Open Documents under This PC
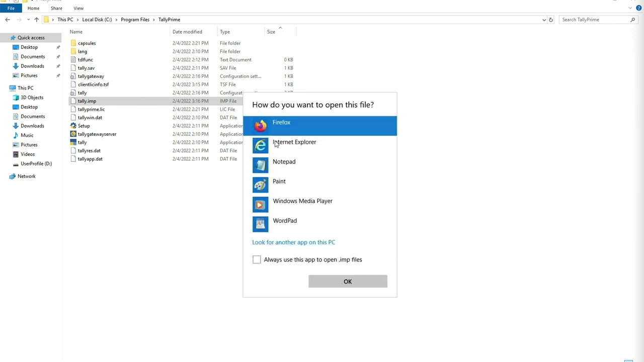This screenshot has height=362, width=644. (33, 116)
